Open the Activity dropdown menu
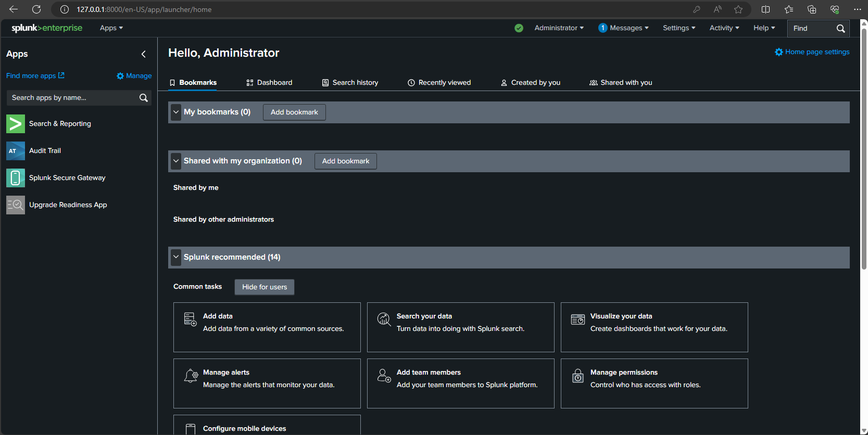Image resolution: width=868 pixels, height=435 pixels. tap(724, 28)
